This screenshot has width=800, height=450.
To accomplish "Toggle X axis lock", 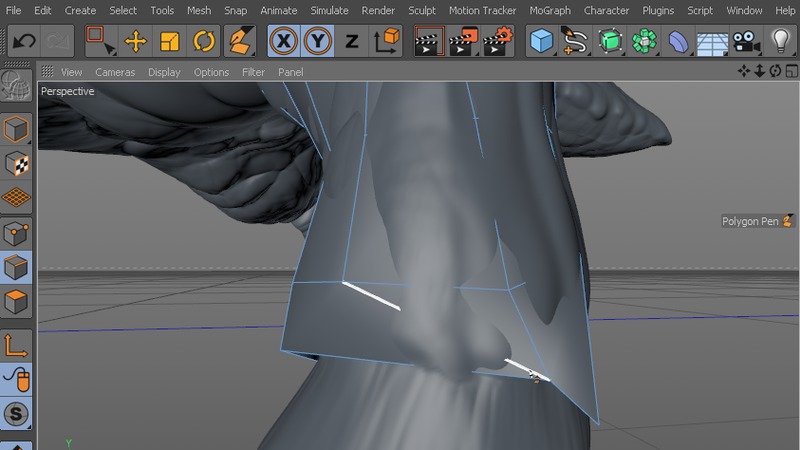I will click(x=285, y=42).
